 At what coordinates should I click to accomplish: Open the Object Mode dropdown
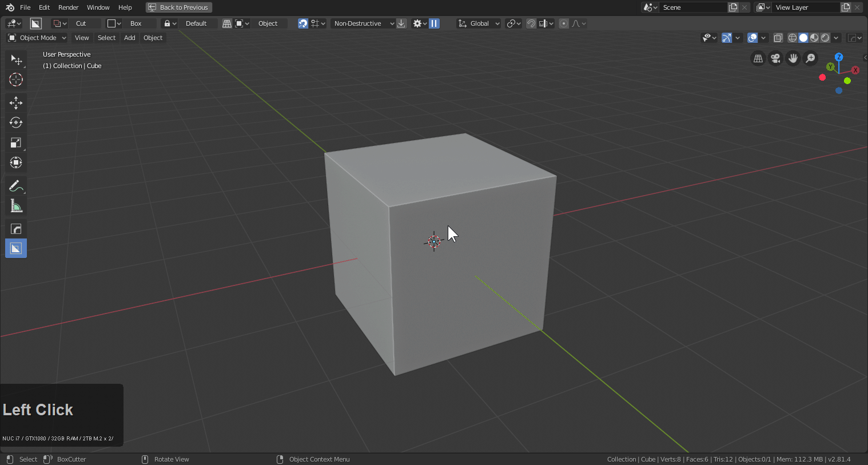pyautogui.click(x=37, y=38)
